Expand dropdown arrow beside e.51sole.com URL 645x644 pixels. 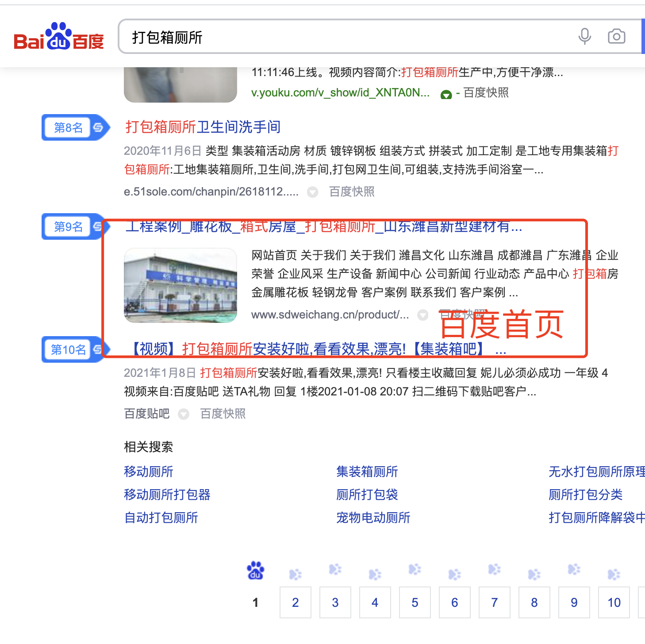[x=313, y=192]
